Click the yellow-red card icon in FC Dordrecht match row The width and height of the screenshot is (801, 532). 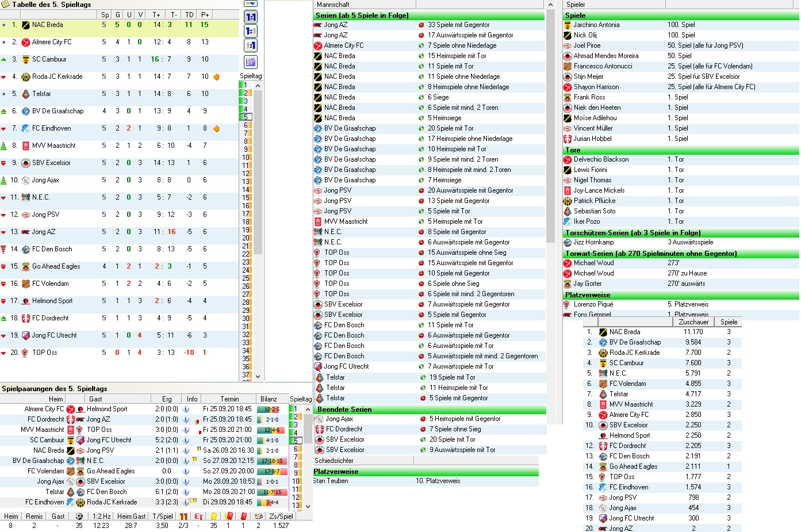[x=197, y=421]
